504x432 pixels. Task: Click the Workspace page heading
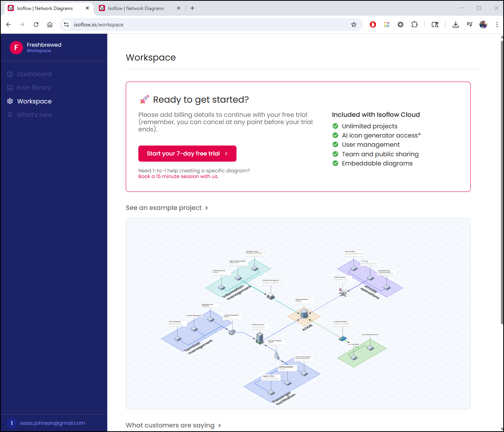[x=151, y=57]
